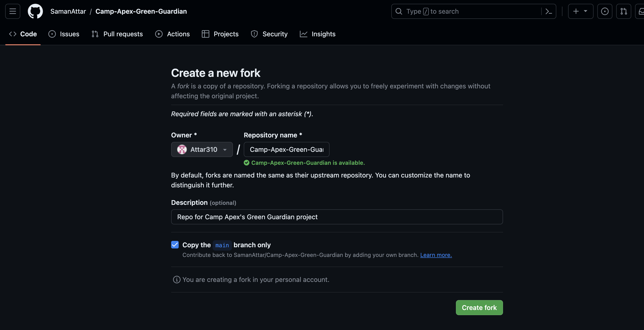Click the plus create-new icon

coord(576,11)
